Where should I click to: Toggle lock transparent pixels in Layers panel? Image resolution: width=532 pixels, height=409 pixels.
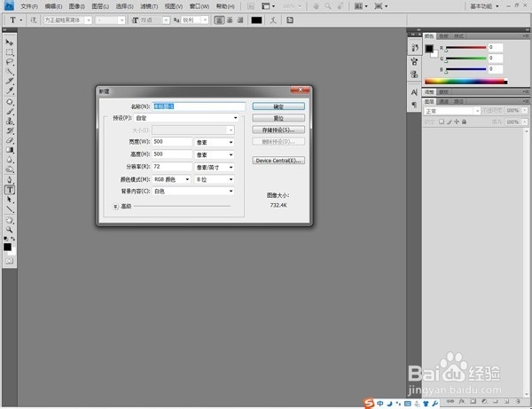[x=442, y=122]
